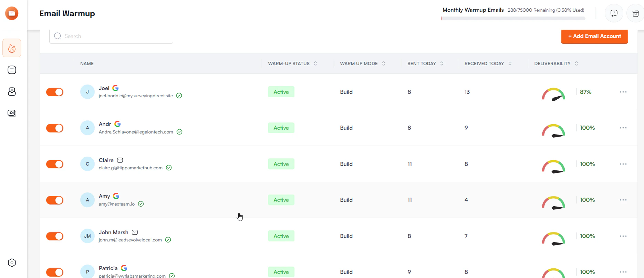Click Add Email Account button

click(x=594, y=36)
